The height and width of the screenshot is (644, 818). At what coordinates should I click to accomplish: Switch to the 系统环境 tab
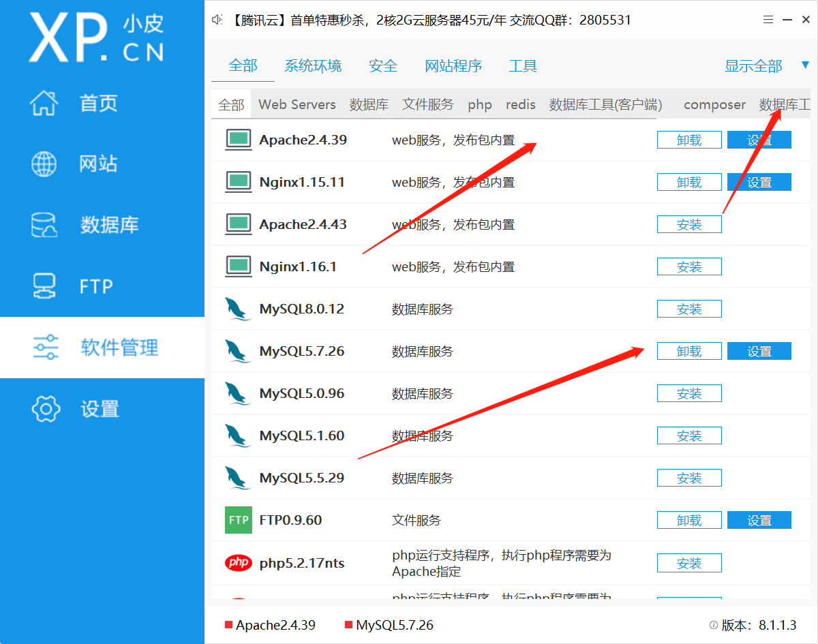tap(314, 66)
